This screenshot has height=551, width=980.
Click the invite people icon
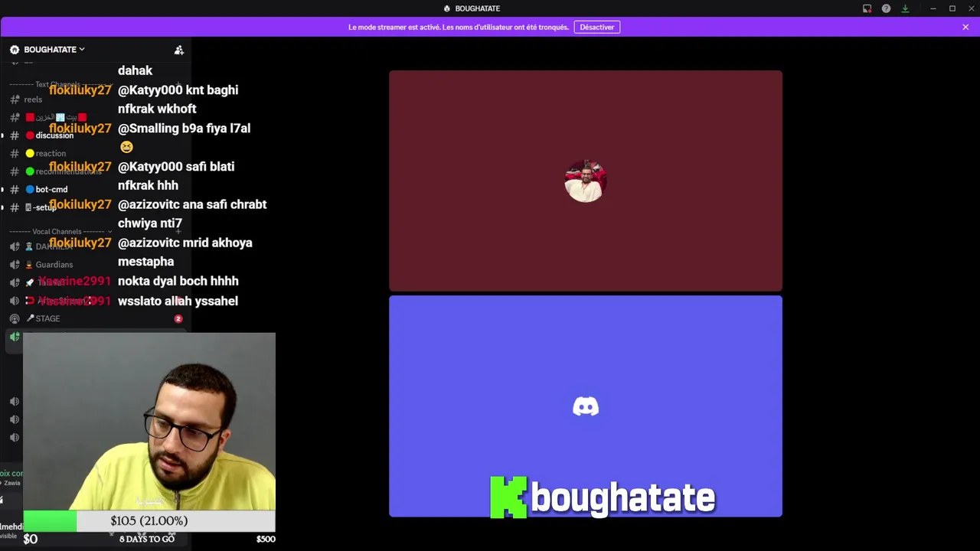[179, 50]
